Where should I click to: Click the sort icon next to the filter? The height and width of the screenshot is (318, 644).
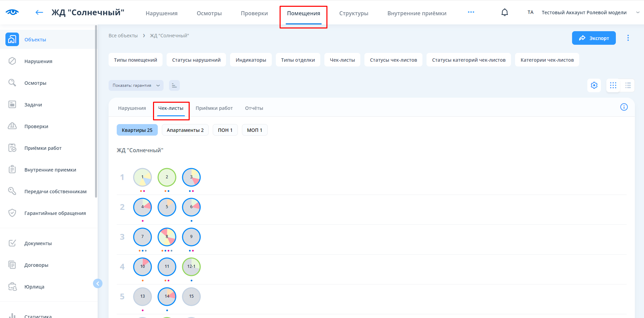pyautogui.click(x=174, y=85)
